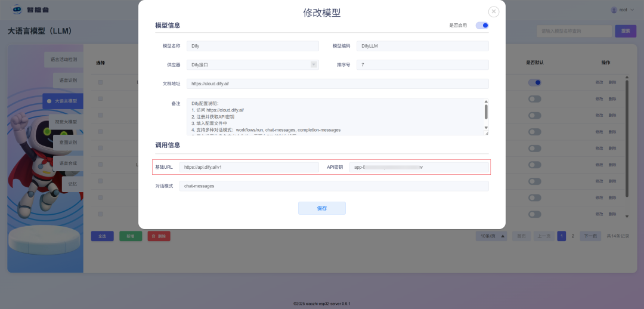The width and height of the screenshot is (644, 309).
Task: Open the 供应器 dropdown showing Dify接口
Action: click(x=253, y=65)
